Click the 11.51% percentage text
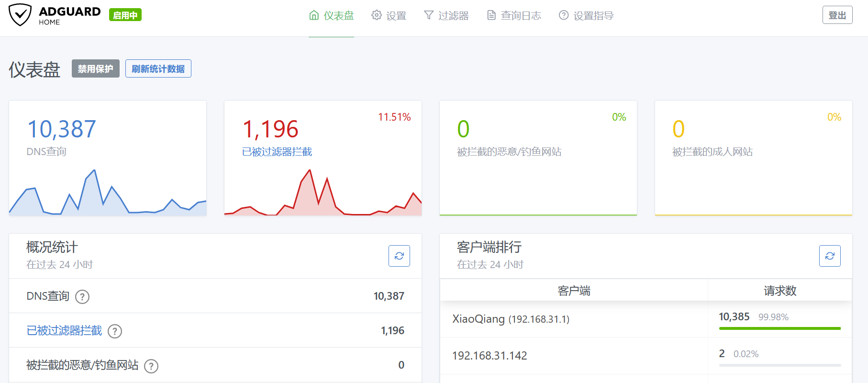Viewport: 868px width, 383px height. pyautogui.click(x=394, y=117)
